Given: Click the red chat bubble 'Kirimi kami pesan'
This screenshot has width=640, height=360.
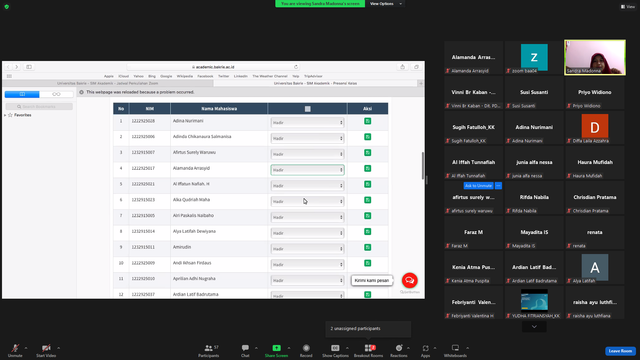Looking at the screenshot, I should point(409,280).
